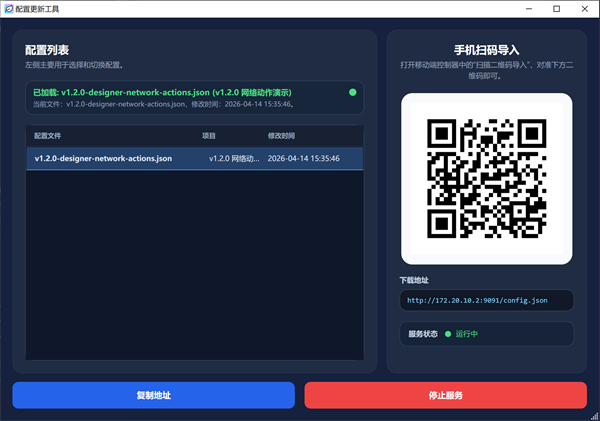Maximize the 配置更新工具 window
600x421 pixels.
[x=557, y=9]
